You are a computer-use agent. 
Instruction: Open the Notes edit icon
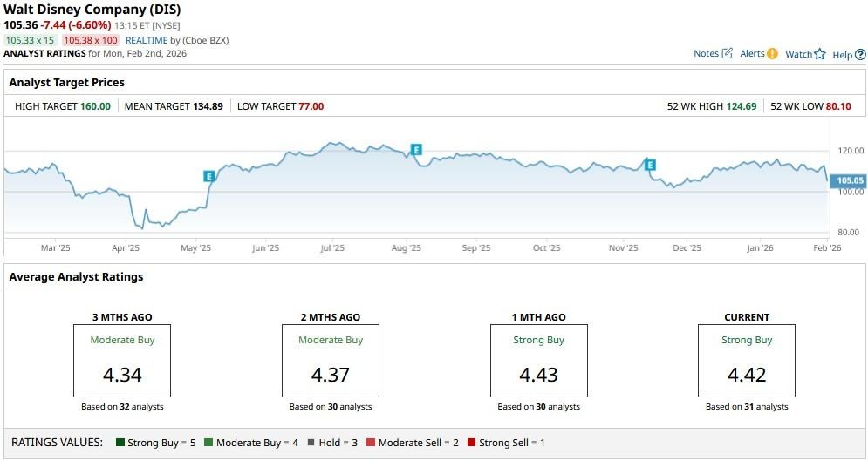pyautogui.click(x=727, y=54)
